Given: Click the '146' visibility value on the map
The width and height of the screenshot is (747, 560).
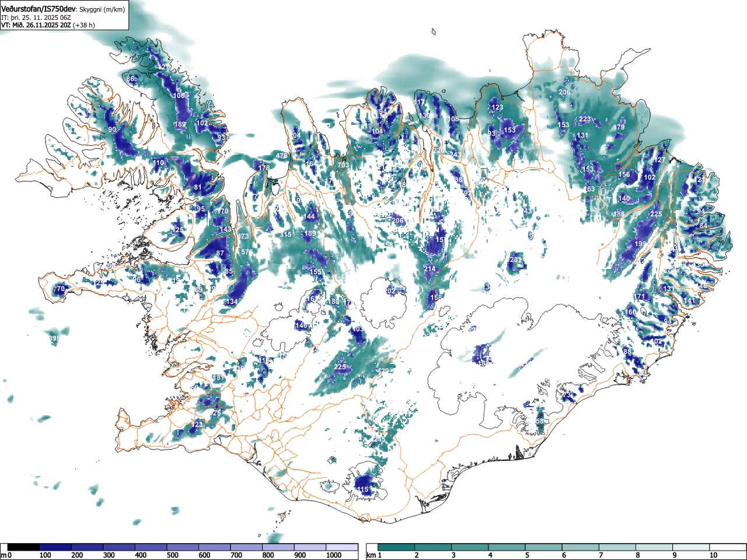Looking at the screenshot, I should (x=301, y=325).
